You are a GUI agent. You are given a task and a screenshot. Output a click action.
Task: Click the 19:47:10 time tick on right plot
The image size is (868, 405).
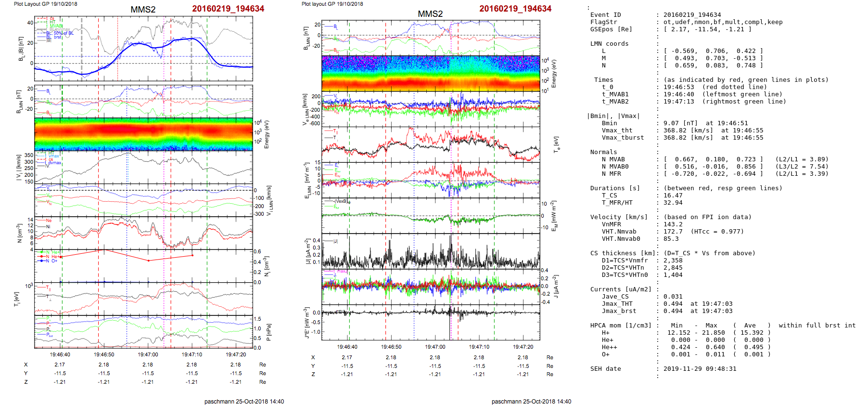(479, 347)
